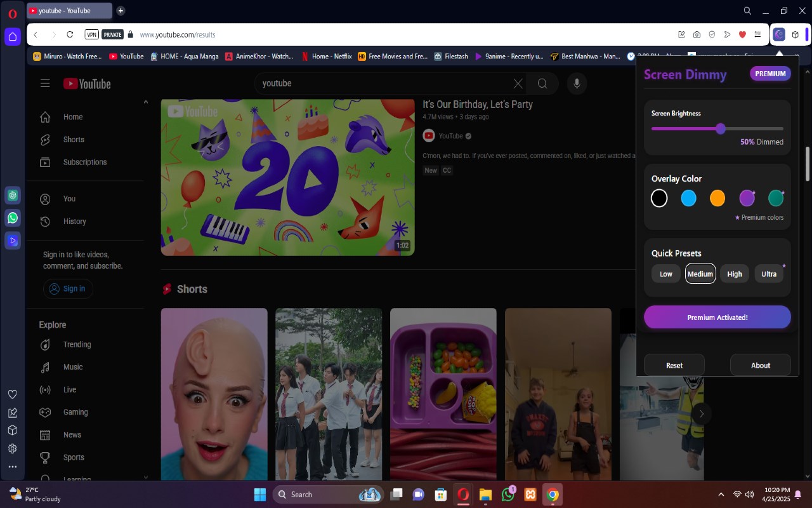Screen dimensions: 812x508
Task: Reload the page
Action: tap(70, 34)
